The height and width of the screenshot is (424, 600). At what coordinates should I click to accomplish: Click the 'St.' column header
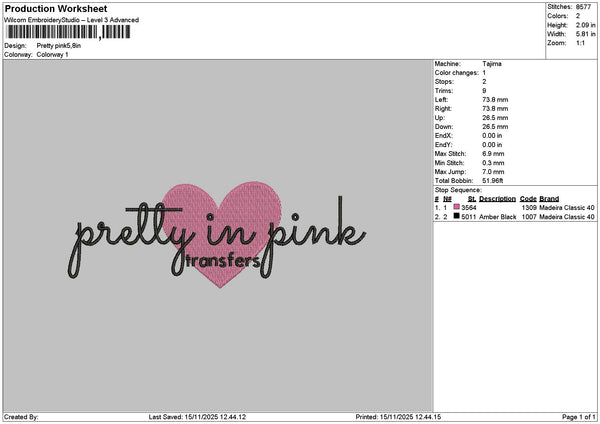(x=472, y=199)
